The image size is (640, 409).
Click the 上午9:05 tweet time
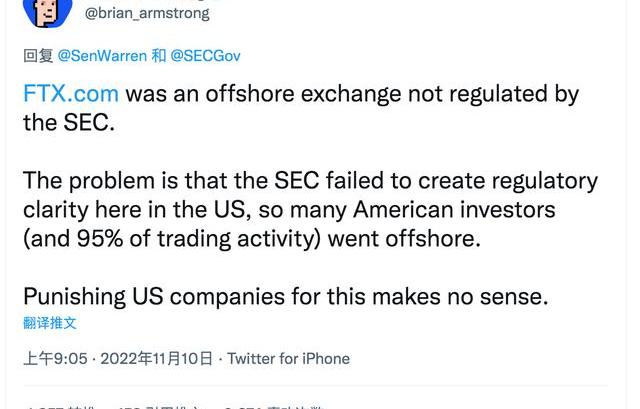pyautogui.click(x=55, y=358)
